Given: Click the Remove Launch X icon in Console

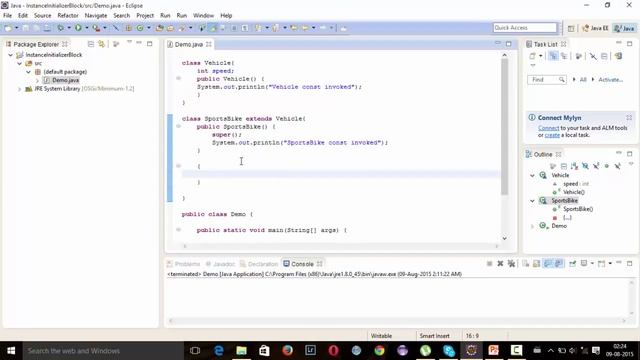Looking at the screenshot, I should (x=500, y=264).
